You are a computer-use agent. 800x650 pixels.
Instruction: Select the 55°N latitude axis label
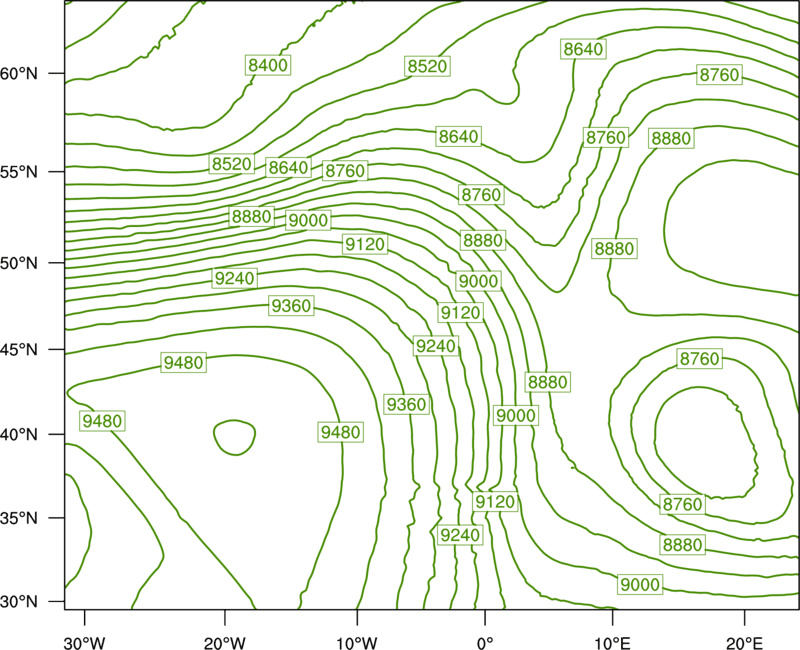19,171
